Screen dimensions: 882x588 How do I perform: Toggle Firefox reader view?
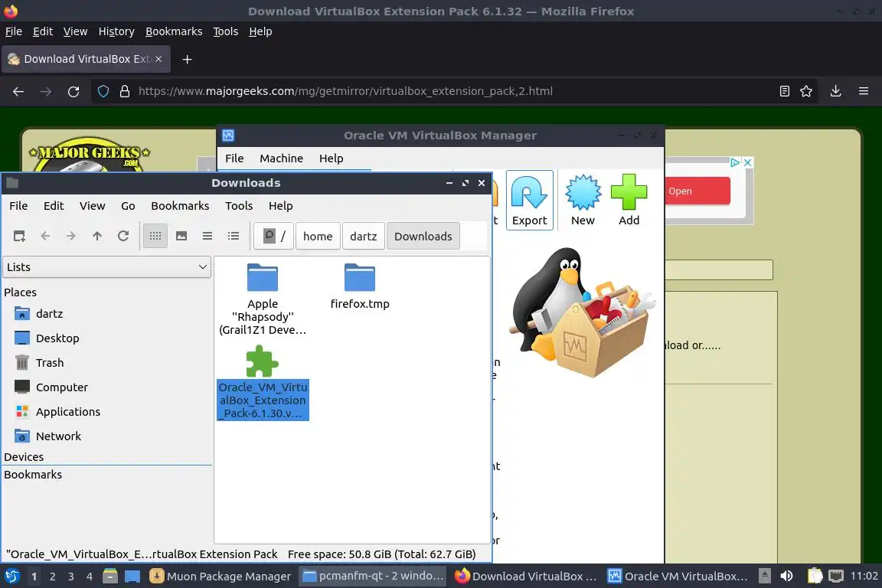785,91
